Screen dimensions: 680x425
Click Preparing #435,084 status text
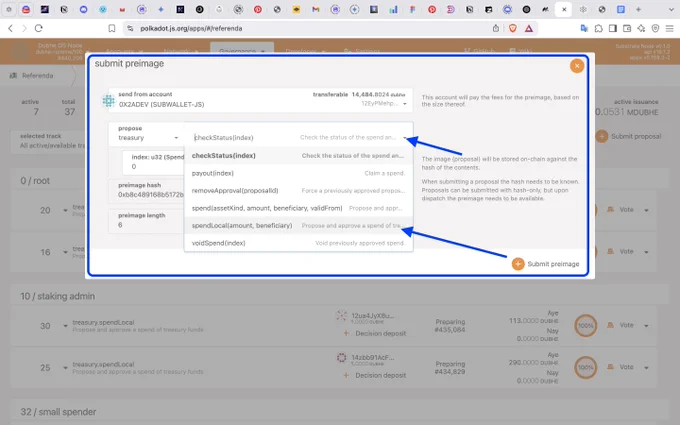coord(450,326)
